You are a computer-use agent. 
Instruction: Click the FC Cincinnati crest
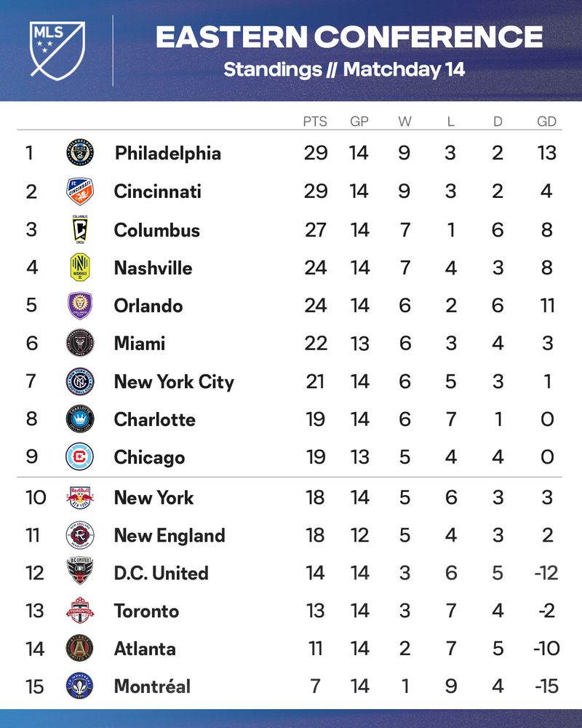click(x=80, y=191)
